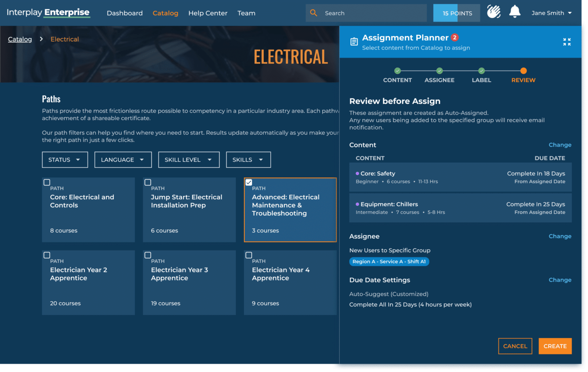This screenshot has width=588, height=372.
Task: Click Change next to Due Date Settings
Action: (560, 280)
